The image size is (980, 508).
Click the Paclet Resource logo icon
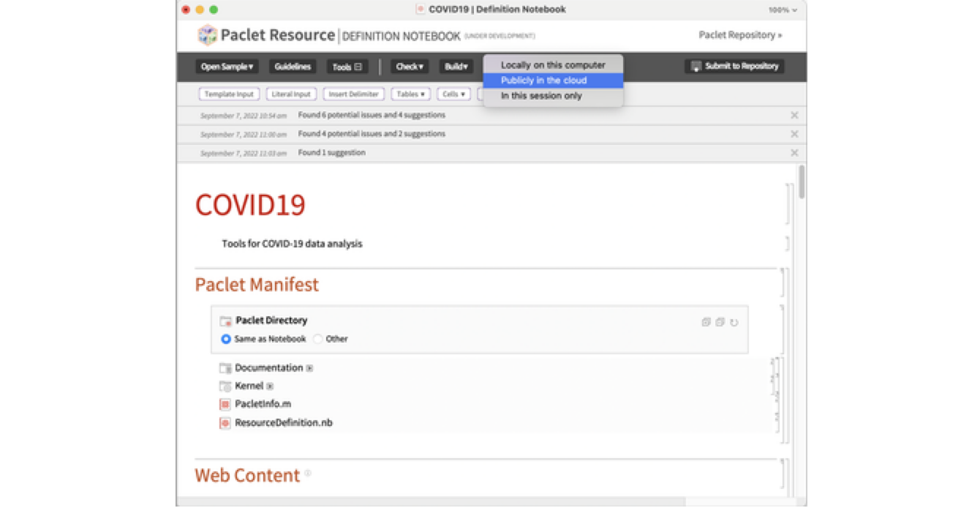208,35
